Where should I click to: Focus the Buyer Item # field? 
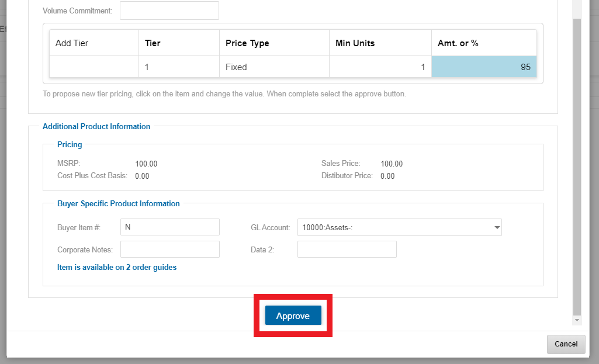coord(169,227)
